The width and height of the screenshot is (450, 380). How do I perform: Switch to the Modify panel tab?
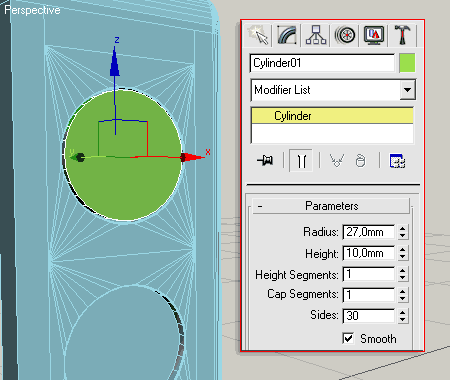click(287, 35)
